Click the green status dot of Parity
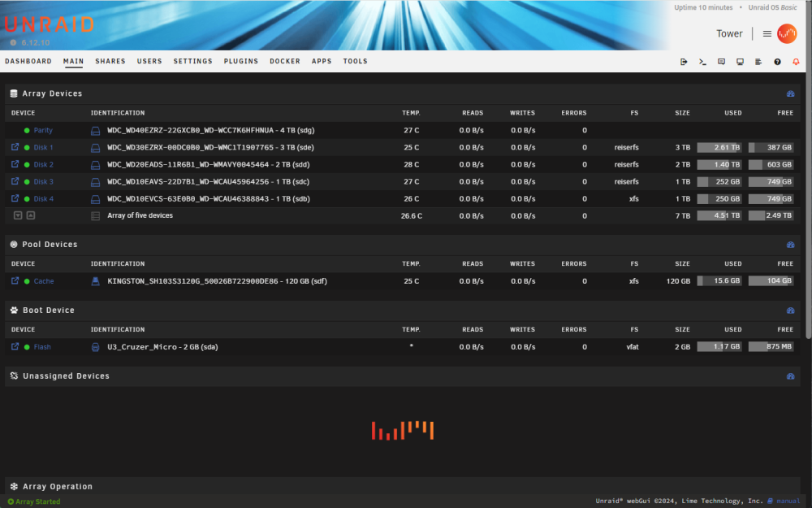 (27, 131)
